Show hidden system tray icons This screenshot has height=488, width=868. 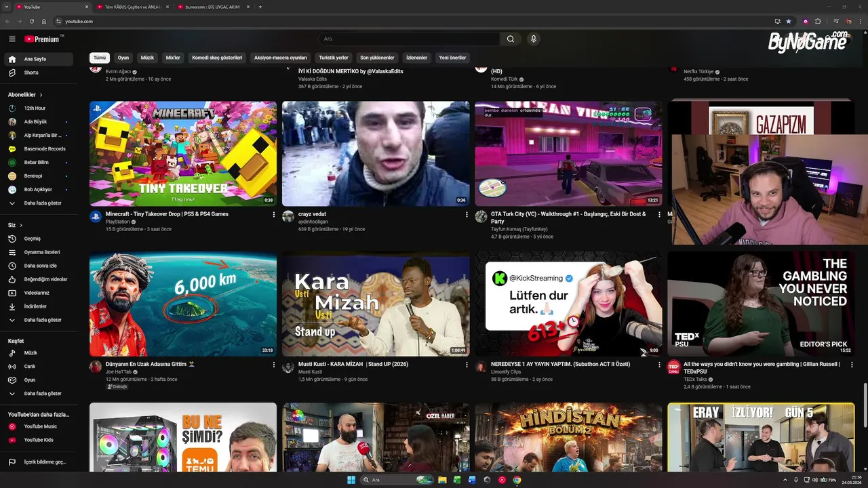pos(786,480)
